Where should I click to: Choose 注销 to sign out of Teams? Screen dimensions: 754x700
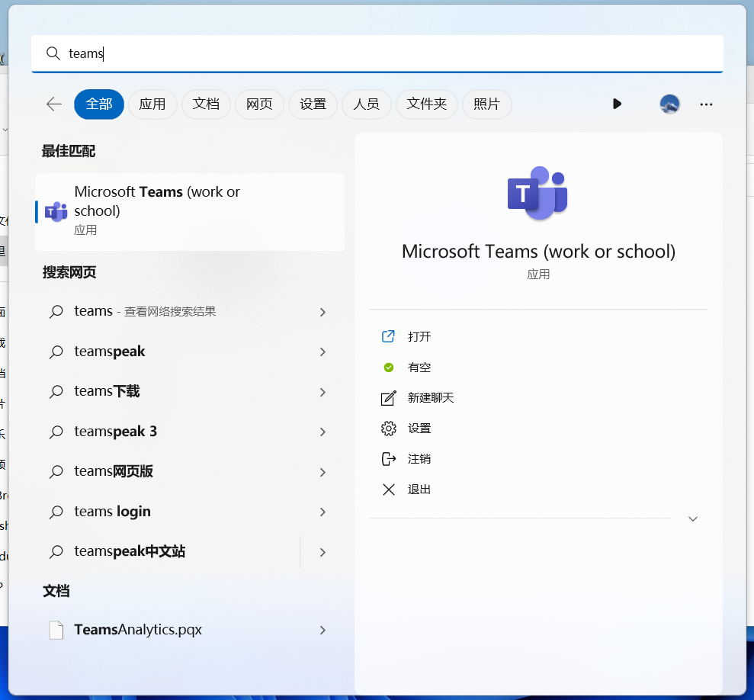point(419,459)
